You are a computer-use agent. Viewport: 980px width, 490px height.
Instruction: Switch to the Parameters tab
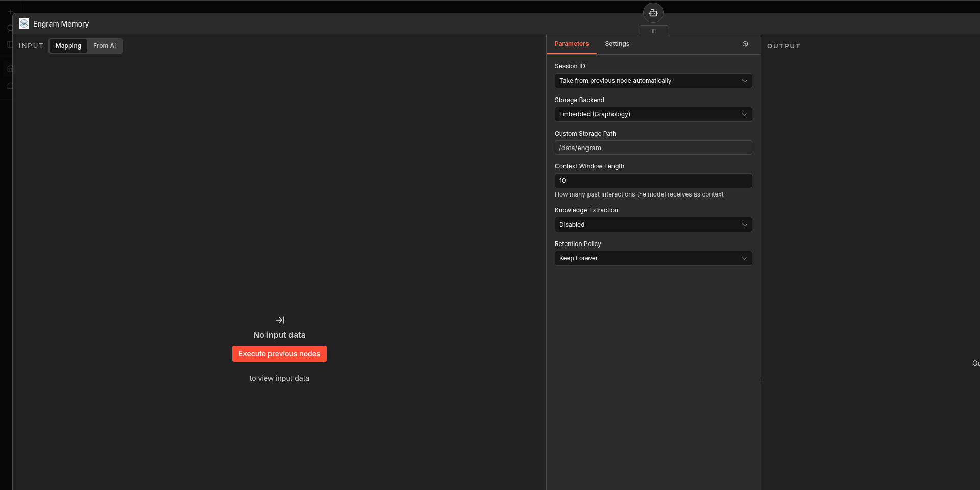click(x=572, y=44)
